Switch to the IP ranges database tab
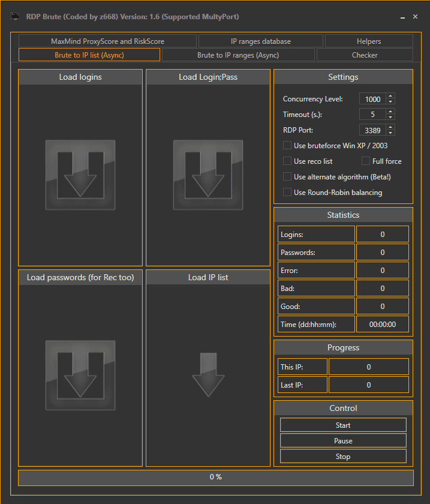The image size is (430, 504). tap(260, 41)
